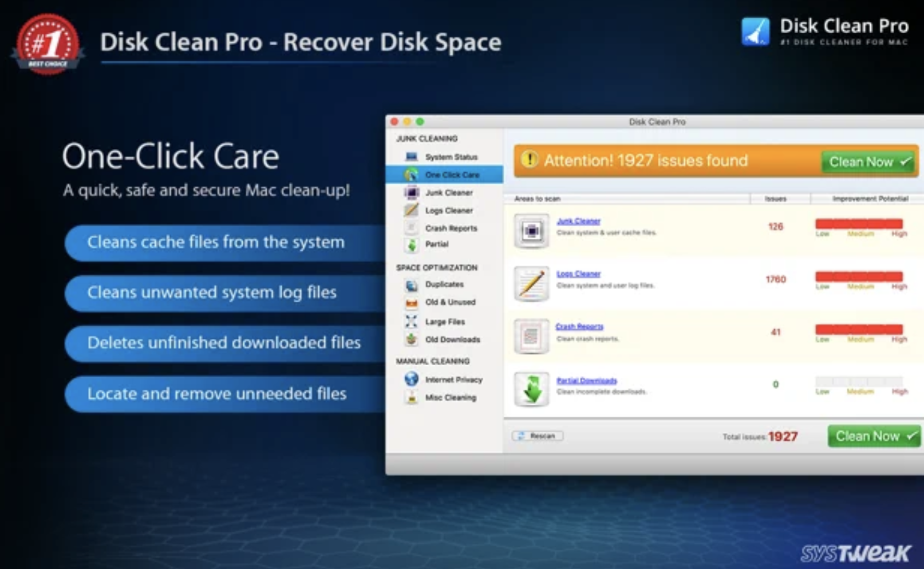
Task: Click the red 1927 total issues value
Action: coord(783,437)
